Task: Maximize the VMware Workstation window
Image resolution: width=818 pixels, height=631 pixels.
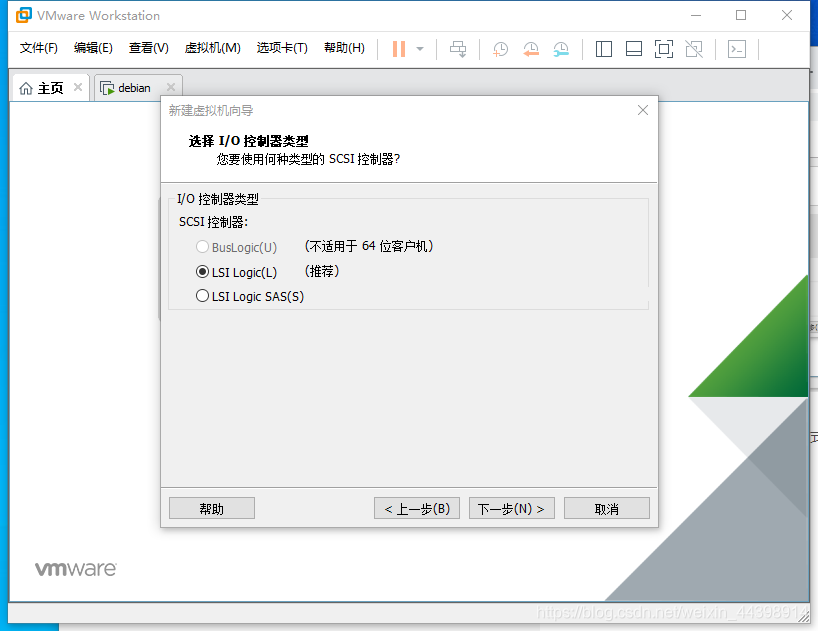Action: coord(741,16)
